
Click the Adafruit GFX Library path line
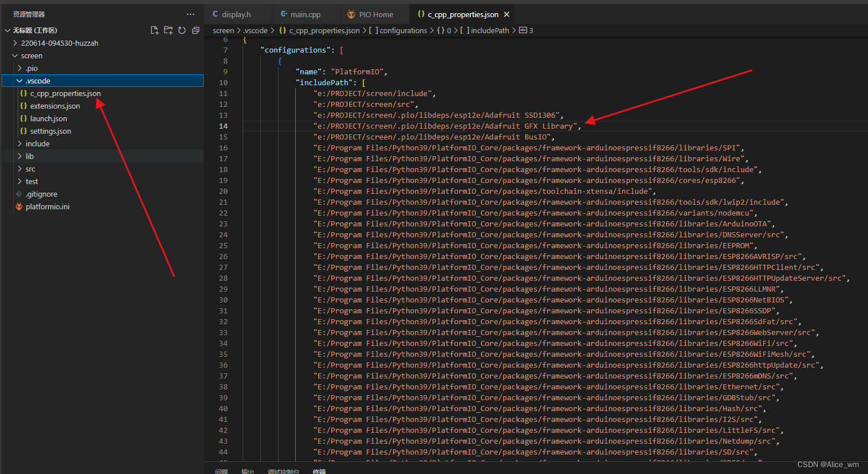point(447,126)
